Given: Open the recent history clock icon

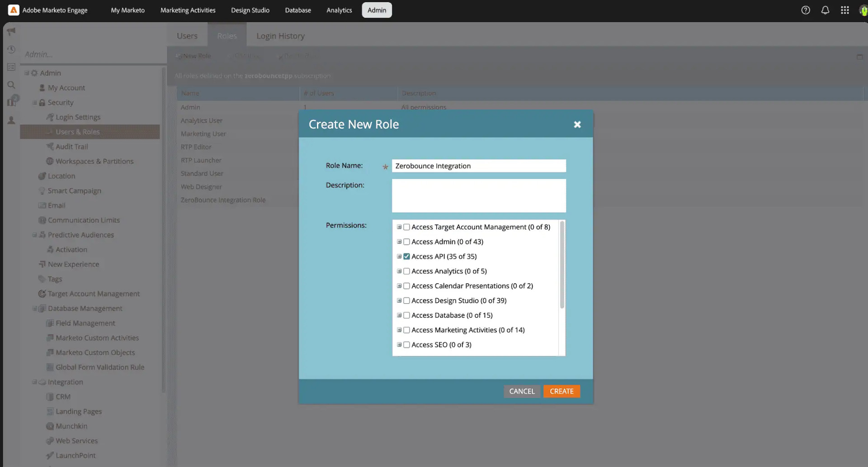Looking at the screenshot, I should coord(11,49).
